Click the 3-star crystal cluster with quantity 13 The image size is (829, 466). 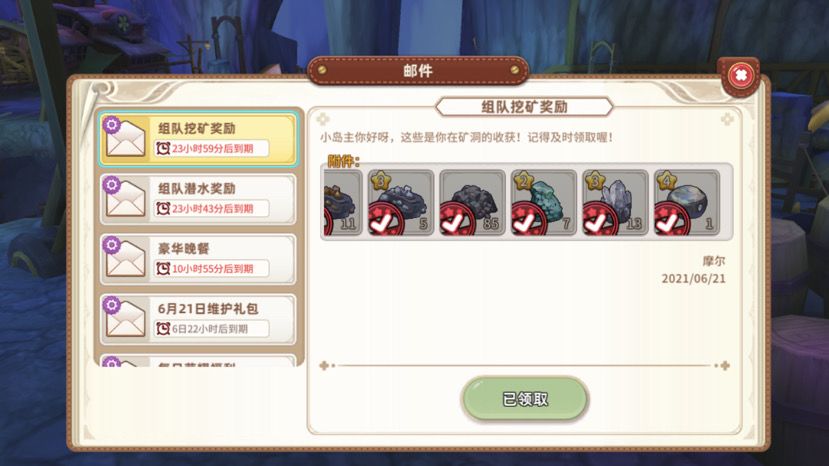tap(615, 203)
